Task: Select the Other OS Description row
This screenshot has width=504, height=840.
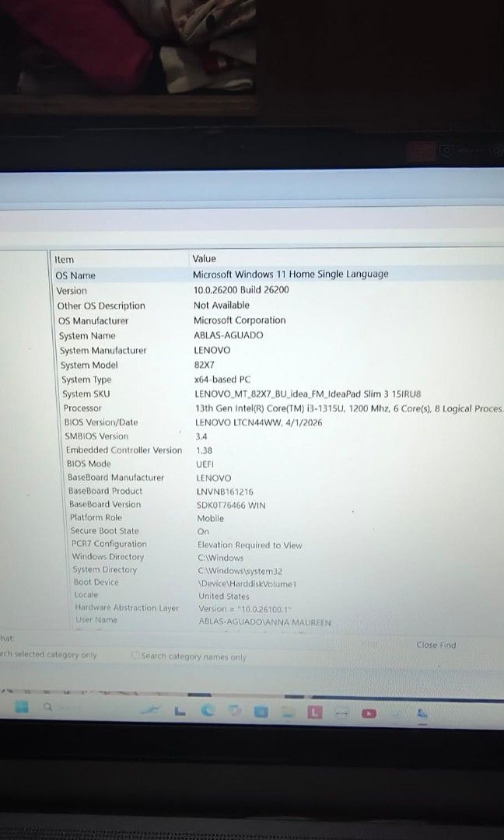Action: [278, 306]
